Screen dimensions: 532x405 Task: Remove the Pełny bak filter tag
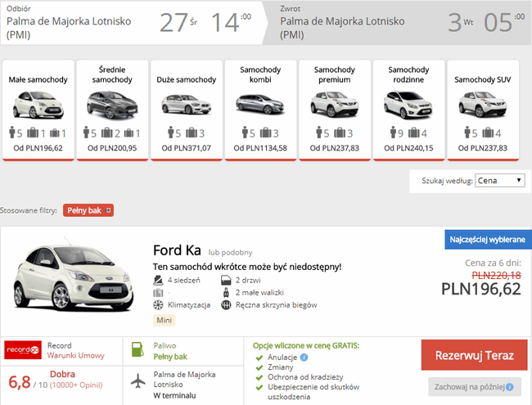pyautogui.click(x=108, y=210)
